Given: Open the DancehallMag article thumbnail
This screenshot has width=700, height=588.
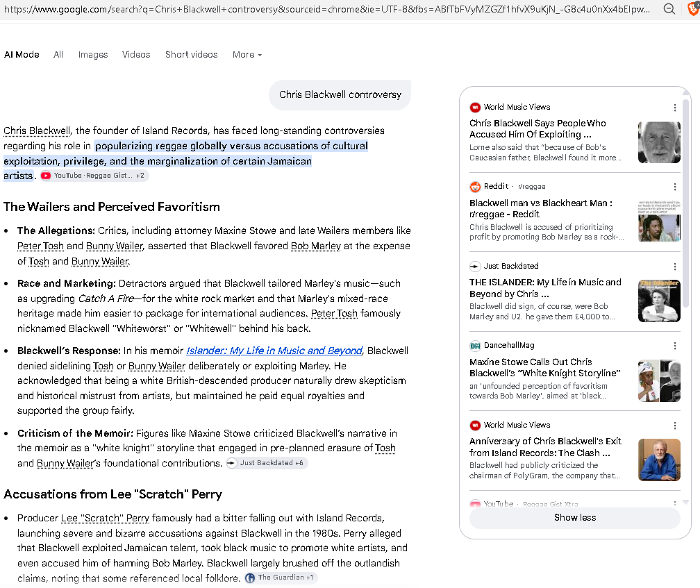Looking at the screenshot, I should 659,381.
